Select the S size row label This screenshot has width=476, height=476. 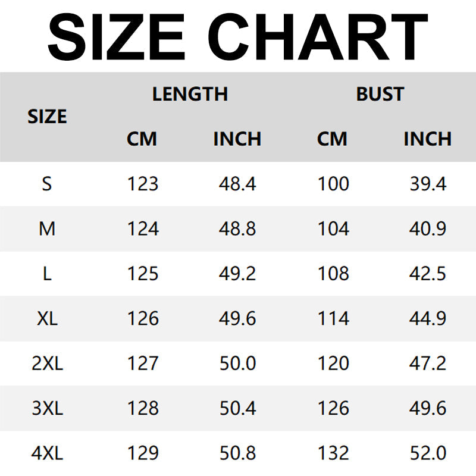tap(47, 184)
